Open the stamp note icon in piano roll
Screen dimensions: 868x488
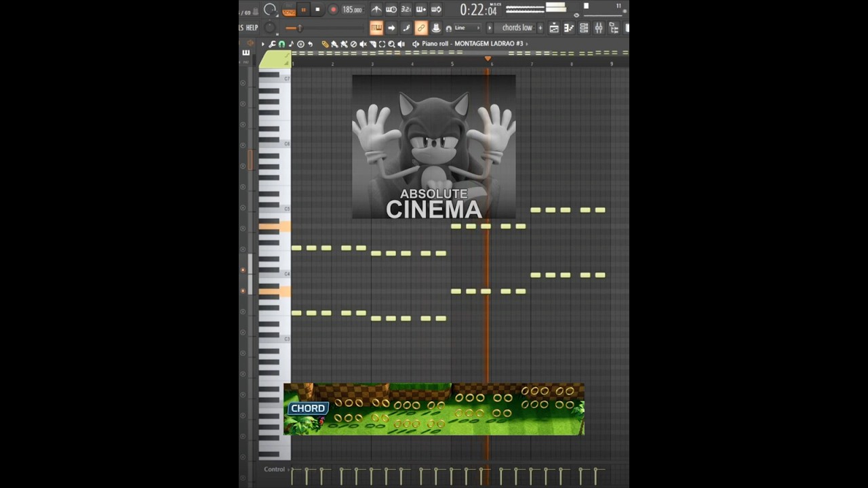(x=291, y=44)
